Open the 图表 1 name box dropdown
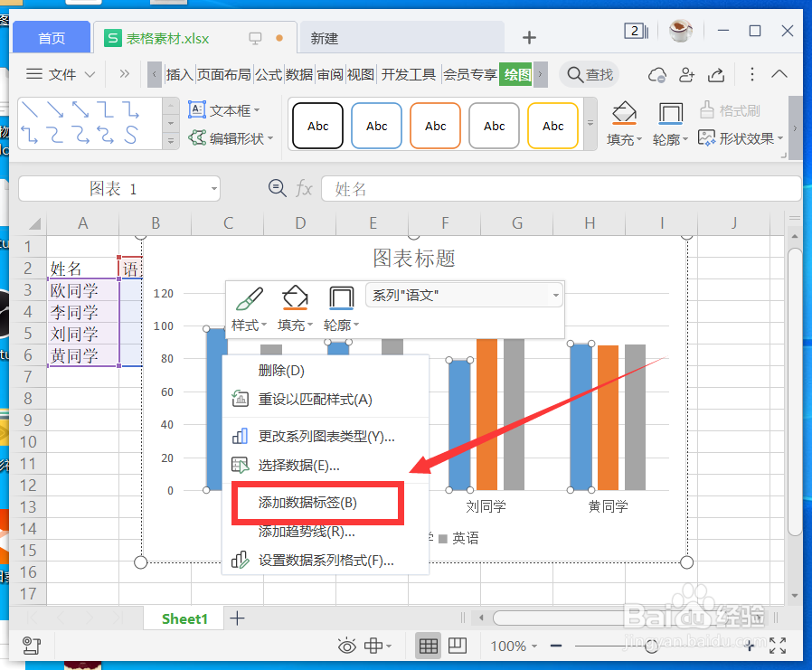812x670 pixels. tap(214, 188)
